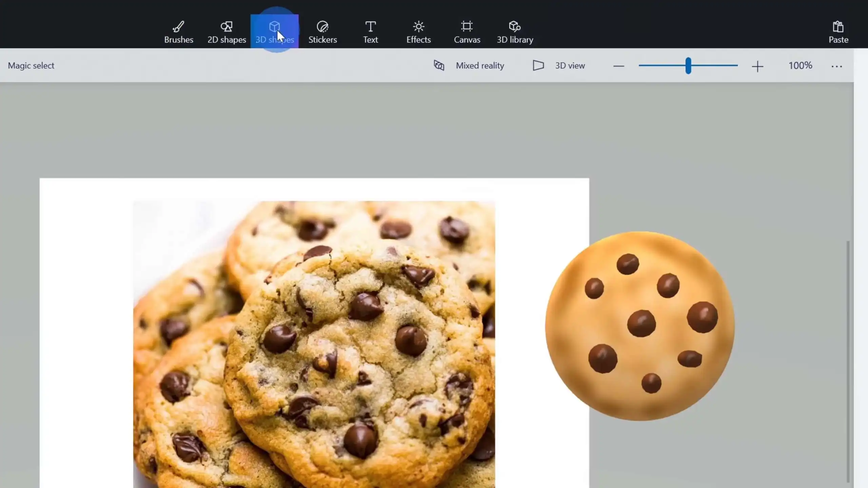Click the 100% zoom value
868x488 pixels.
point(800,65)
